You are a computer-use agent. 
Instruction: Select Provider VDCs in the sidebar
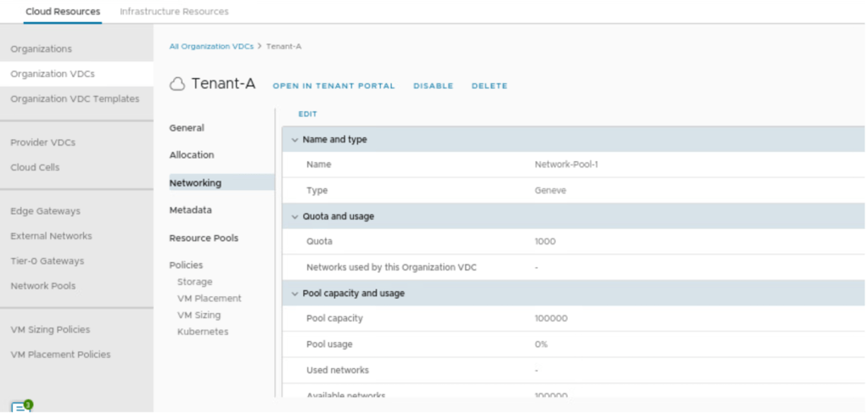click(44, 143)
